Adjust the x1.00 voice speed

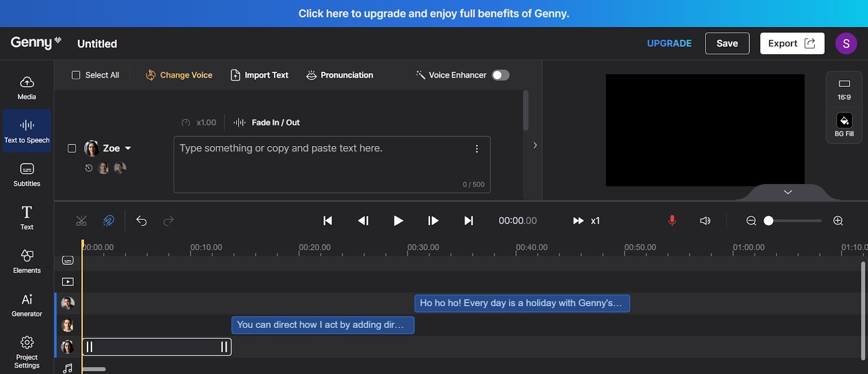click(199, 123)
